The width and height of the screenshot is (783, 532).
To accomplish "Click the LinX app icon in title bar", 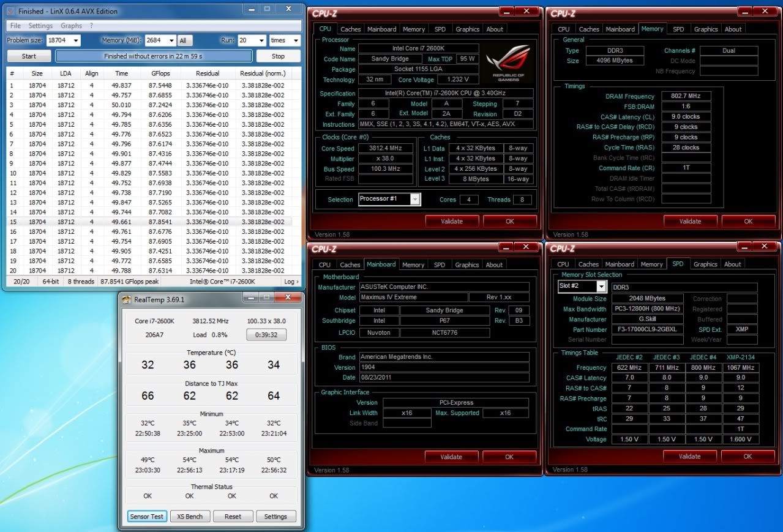I will pos(10,11).
